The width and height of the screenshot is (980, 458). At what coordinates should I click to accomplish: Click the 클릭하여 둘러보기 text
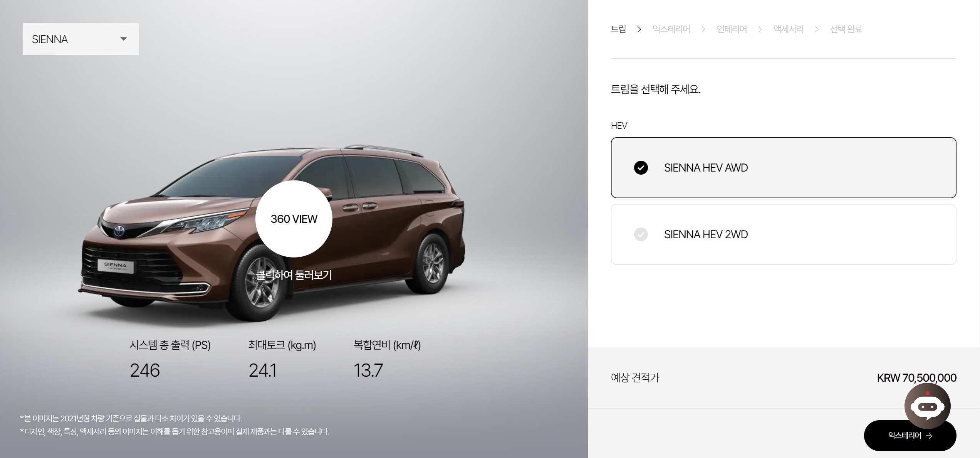click(294, 275)
